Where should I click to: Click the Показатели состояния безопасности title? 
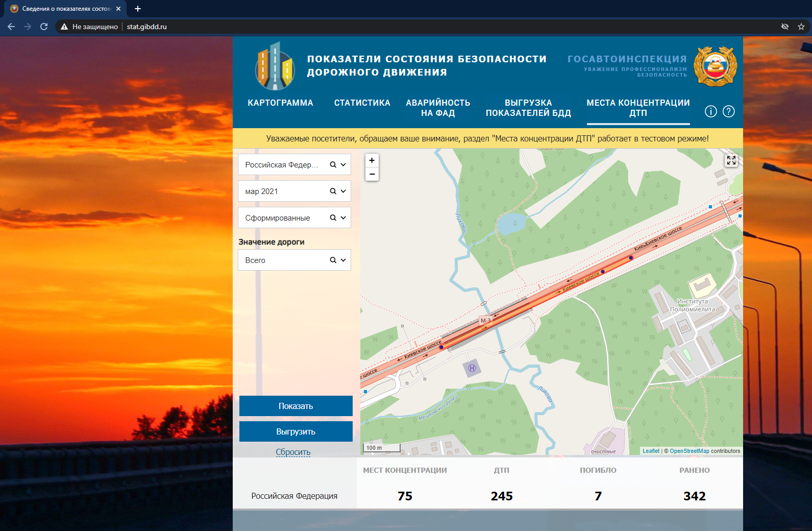[x=427, y=65]
